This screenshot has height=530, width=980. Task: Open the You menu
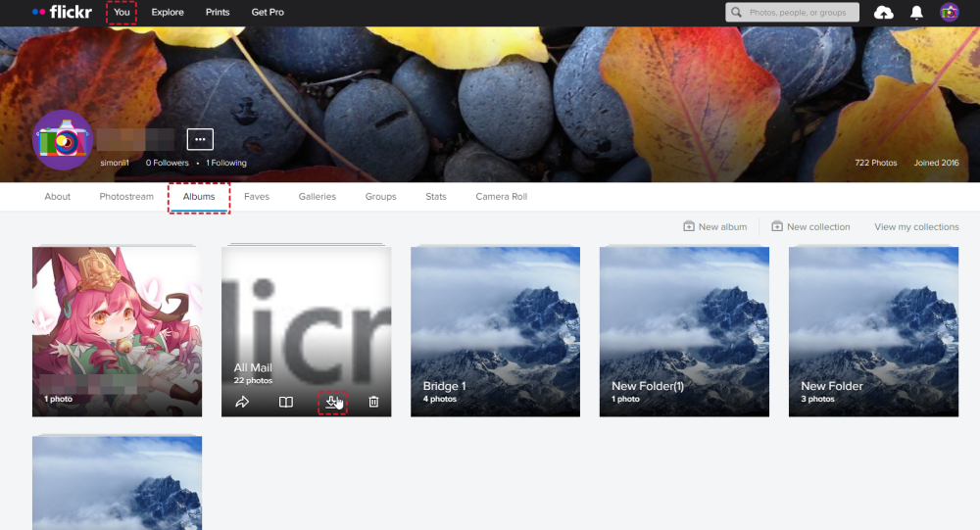click(x=122, y=12)
